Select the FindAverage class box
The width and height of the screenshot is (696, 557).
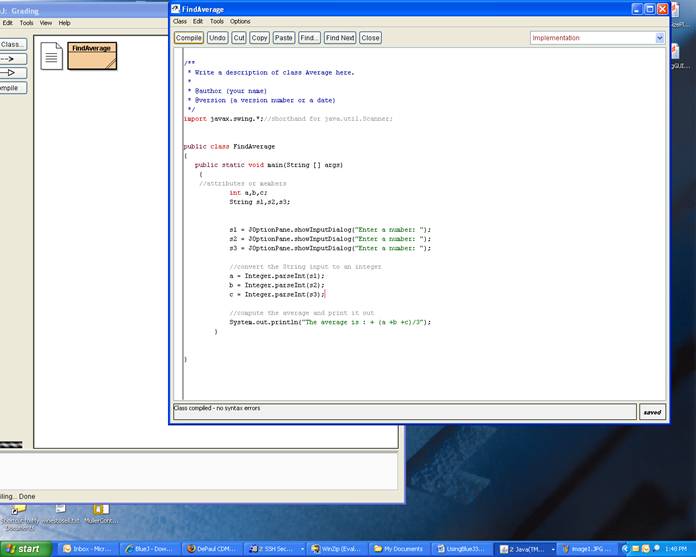pyautogui.click(x=92, y=56)
